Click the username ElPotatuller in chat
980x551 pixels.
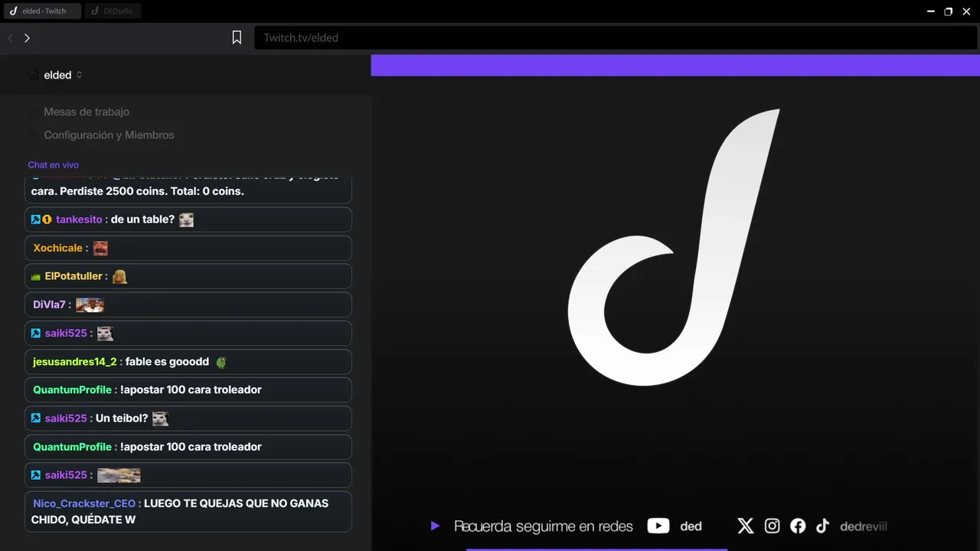(x=73, y=276)
